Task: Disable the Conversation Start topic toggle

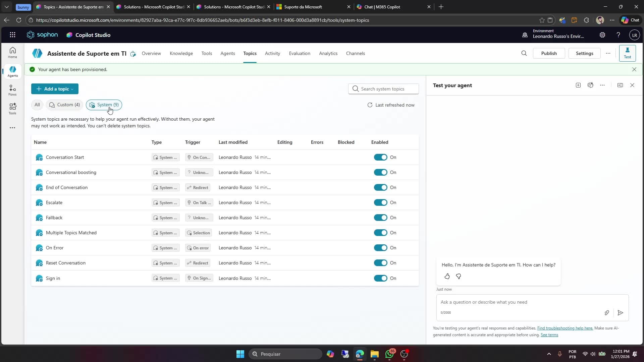Action: [380, 157]
